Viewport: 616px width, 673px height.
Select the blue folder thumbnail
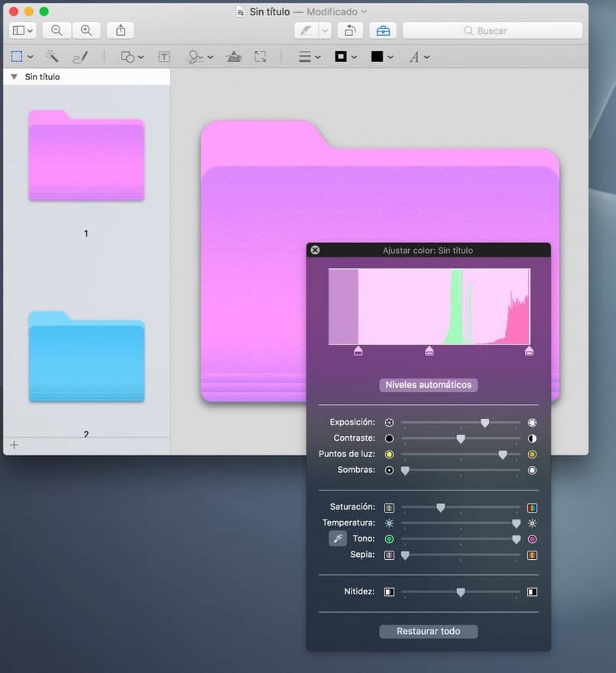point(86,357)
